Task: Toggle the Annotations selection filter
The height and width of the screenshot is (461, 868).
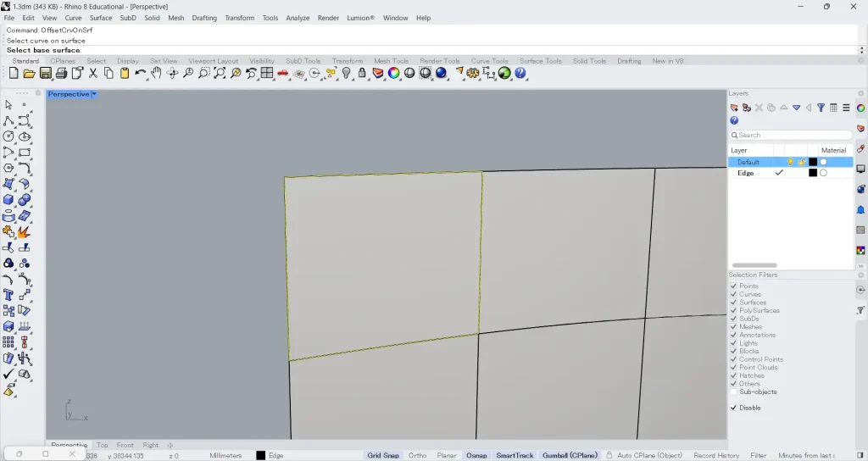Action: click(x=733, y=335)
